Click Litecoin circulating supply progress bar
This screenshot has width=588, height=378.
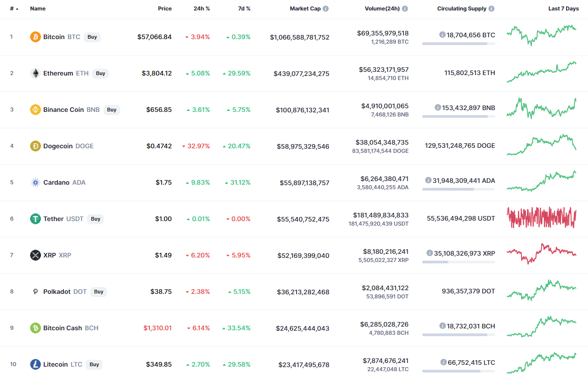tap(459, 371)
